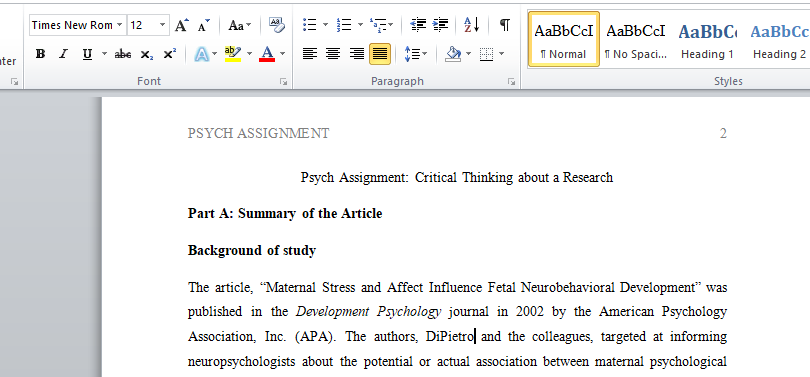
Task: Click the Bullets list icon
Action: click(x=309, y=25)
